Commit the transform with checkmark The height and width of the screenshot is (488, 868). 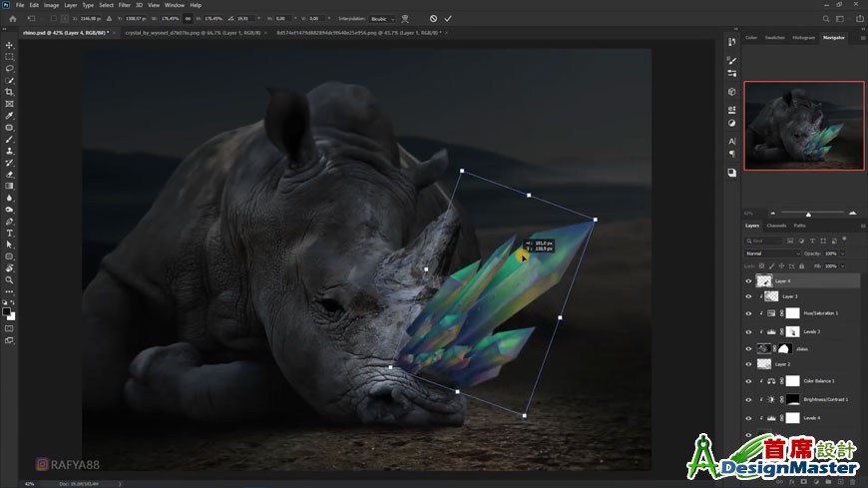pos(448,19)
